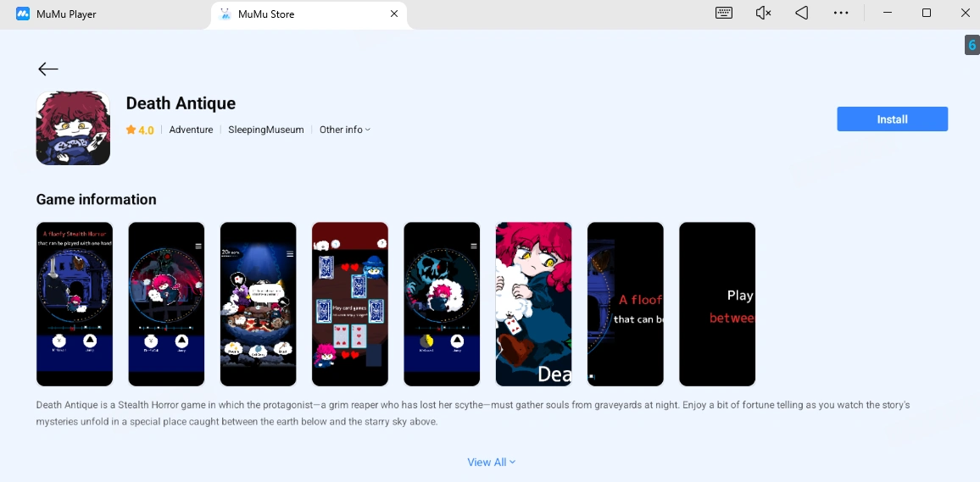Click the MuMu Player logo icon
Viewport: 980px width, 482px height.
coord(23,14)
